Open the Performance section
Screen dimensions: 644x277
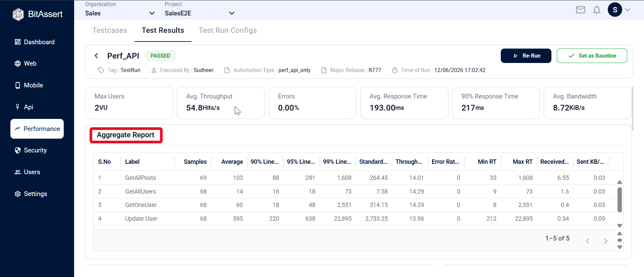pyautogui.click(x=37, y=129)
